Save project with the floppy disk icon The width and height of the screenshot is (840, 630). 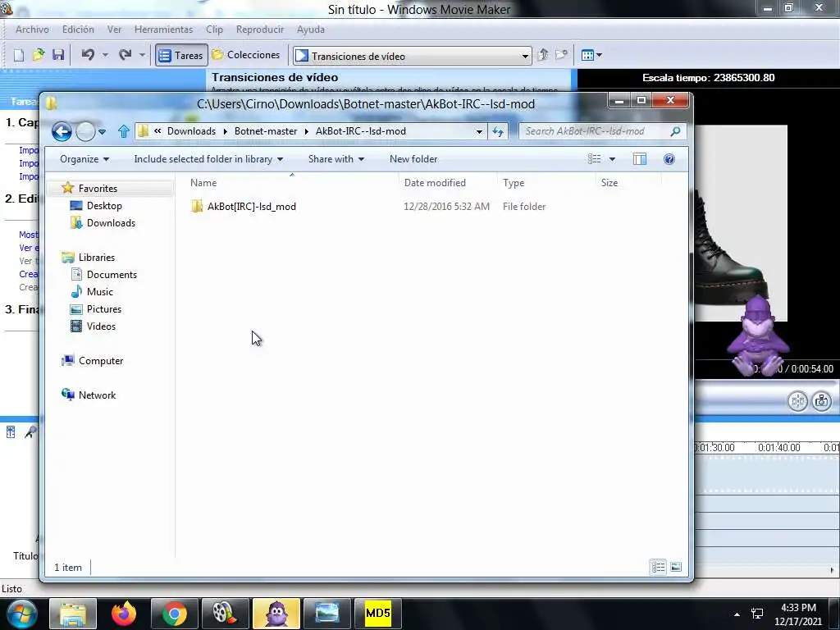pos(58,55)
